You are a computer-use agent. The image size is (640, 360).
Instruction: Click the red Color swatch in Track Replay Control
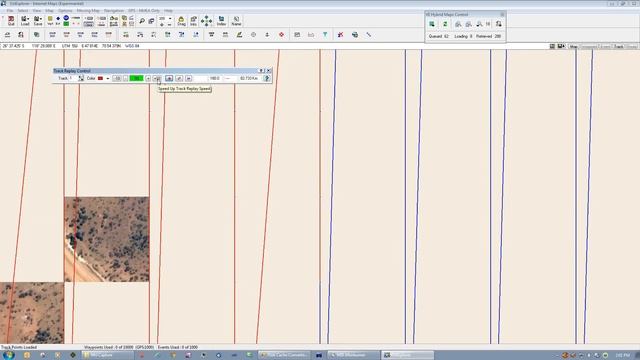[x=100, y=78]
